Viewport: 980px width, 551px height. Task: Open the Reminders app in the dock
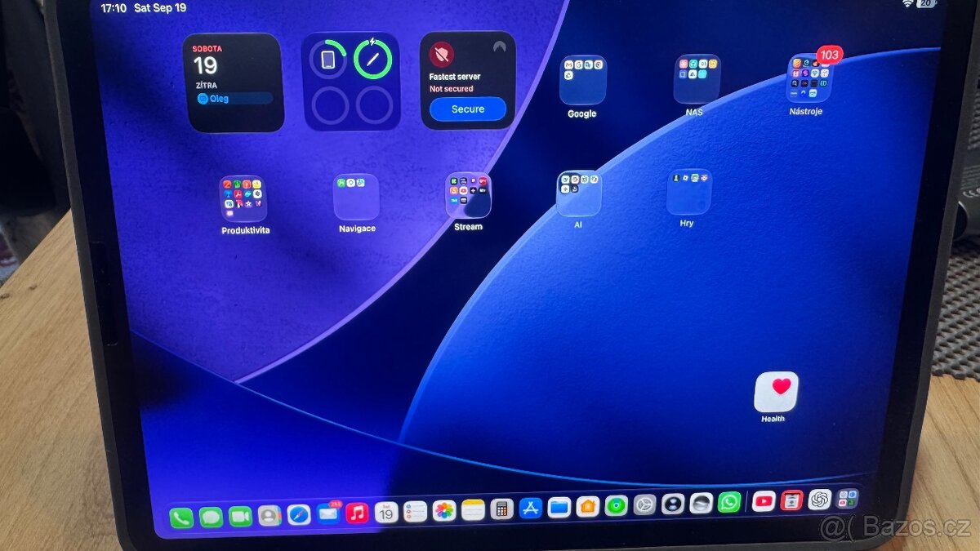(416, 511)
